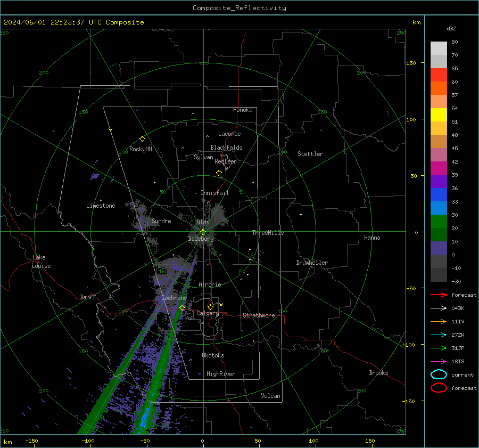Choose the green 31JP arrow icon
This screenshot has height=448, width=479.
439,348
